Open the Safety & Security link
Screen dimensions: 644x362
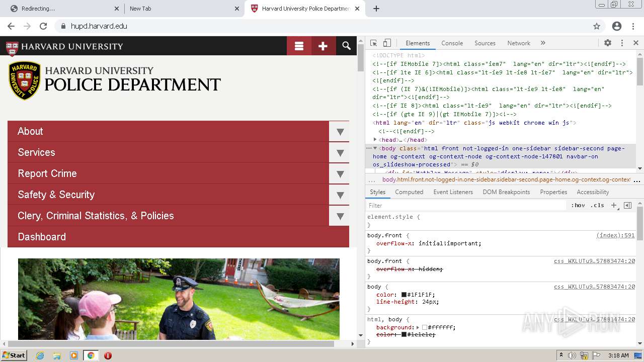point(56,195)
